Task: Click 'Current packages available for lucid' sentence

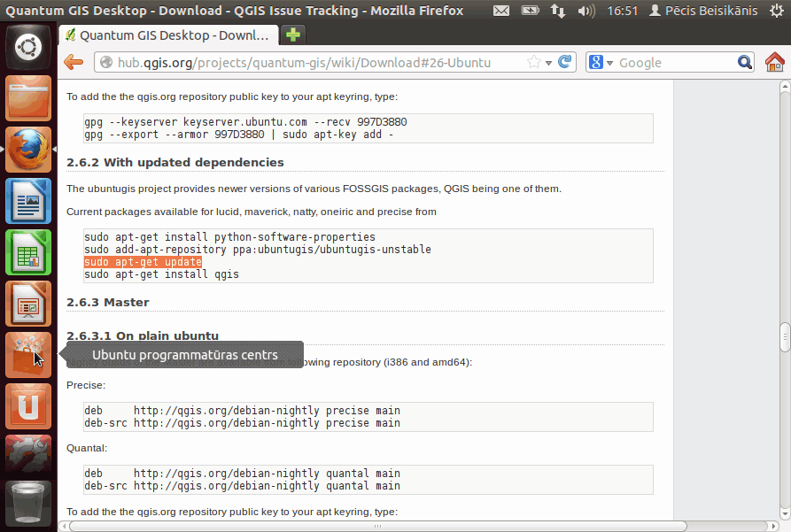Action: tap(252, 212)
